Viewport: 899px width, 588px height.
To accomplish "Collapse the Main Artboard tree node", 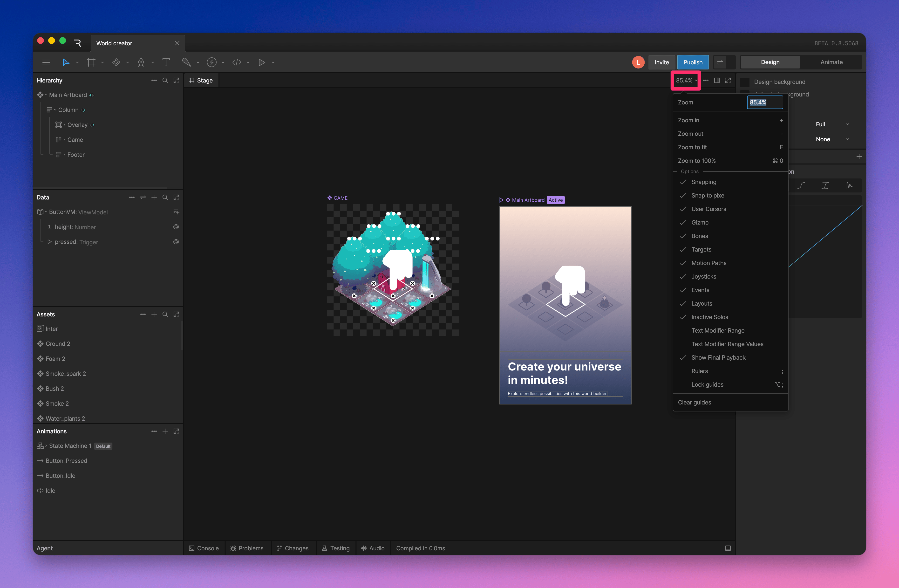I will pyautogui.click(x=46, y=95).
